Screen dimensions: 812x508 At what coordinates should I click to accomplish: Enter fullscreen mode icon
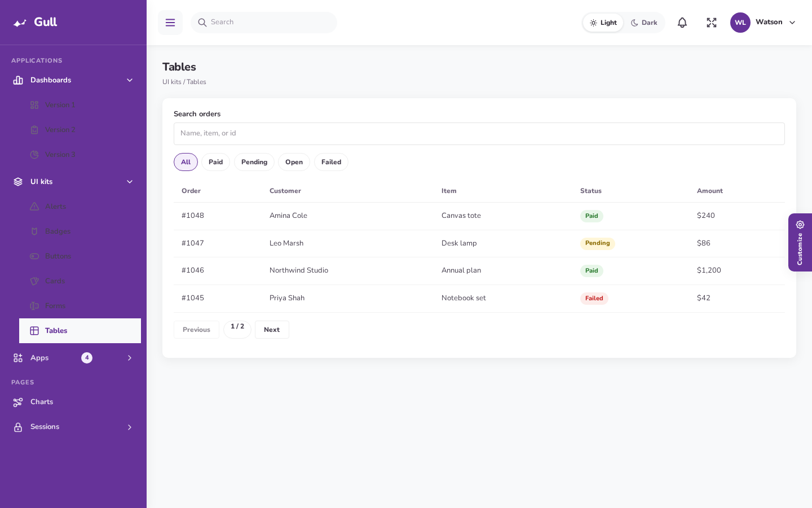pos(712,23)
